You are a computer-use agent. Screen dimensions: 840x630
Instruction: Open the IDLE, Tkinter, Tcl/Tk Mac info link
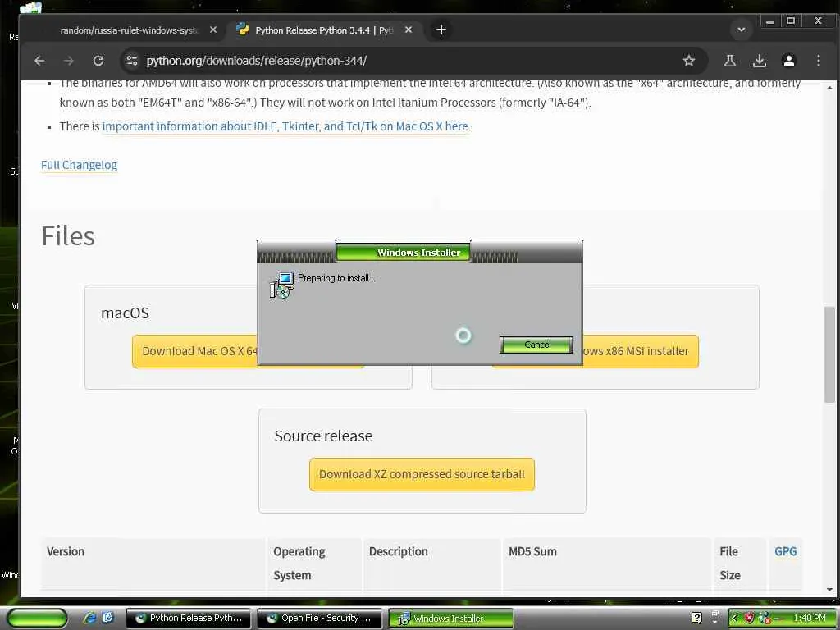pyautogui.click(x=285, y=126)
